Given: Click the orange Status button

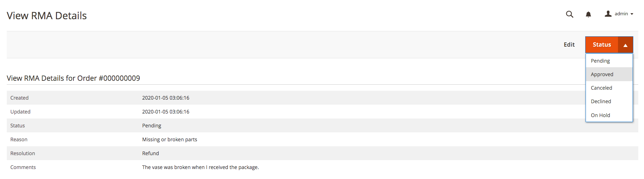Looking at the screenshot, I should click(x=602, y=45).
